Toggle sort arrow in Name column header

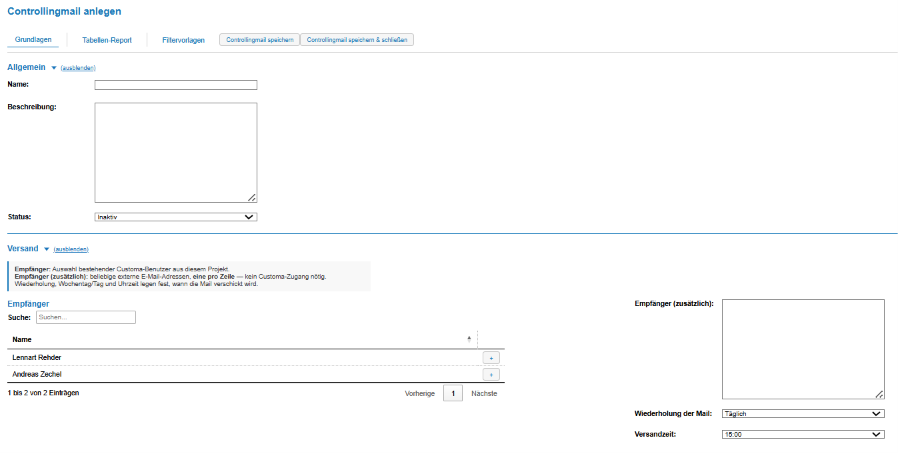click(469, 339)
